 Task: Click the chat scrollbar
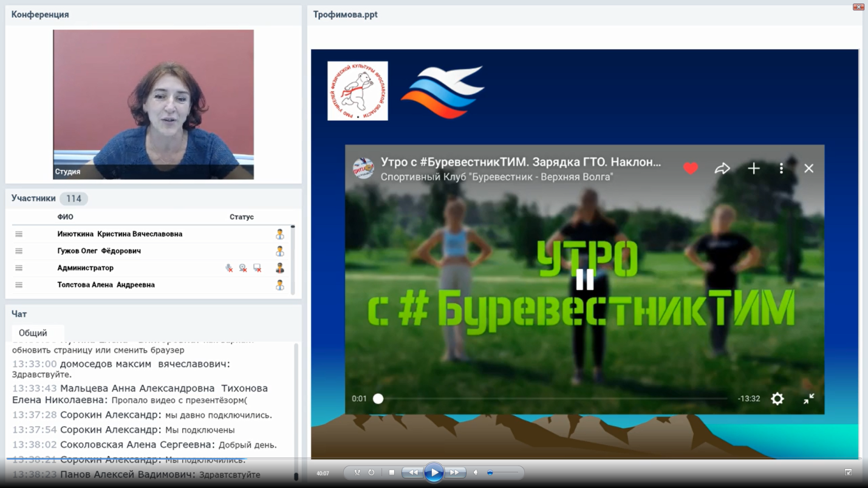296,412
